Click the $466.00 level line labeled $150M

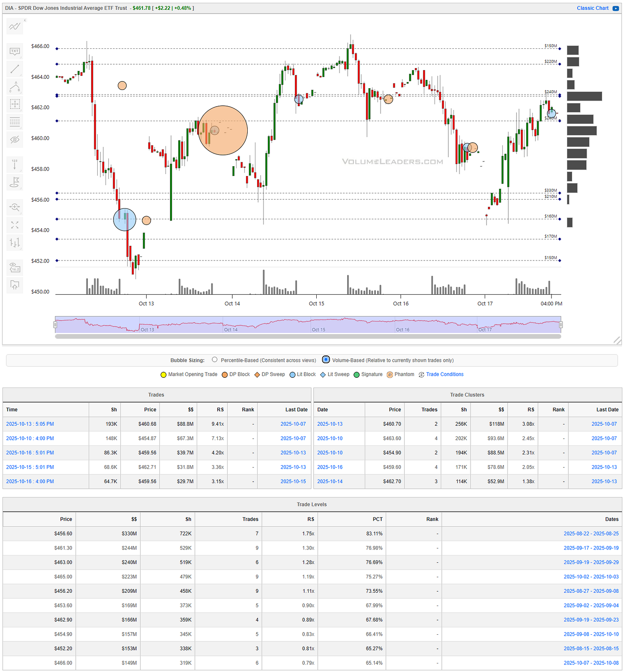pos(308,49)
